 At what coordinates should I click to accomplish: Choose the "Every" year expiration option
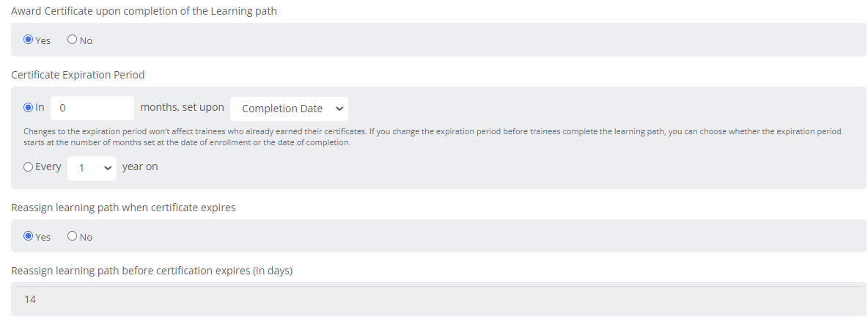(x=29, y=167)
